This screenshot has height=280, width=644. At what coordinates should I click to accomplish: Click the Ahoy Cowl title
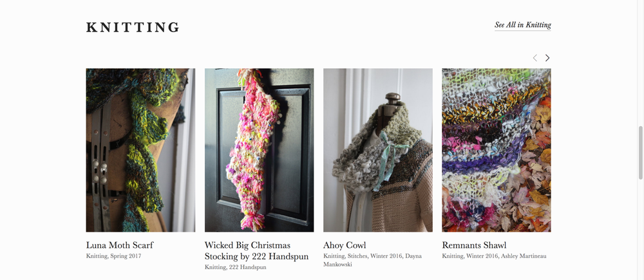pos(345,245)
